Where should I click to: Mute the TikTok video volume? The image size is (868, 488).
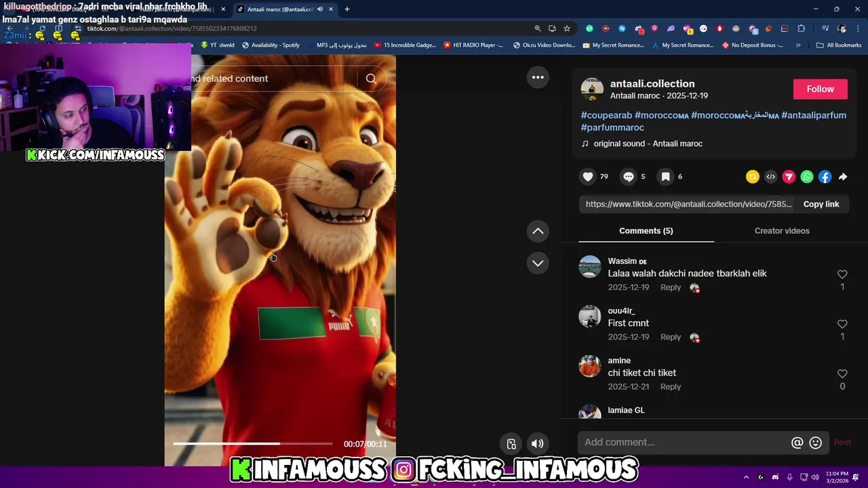537,444
